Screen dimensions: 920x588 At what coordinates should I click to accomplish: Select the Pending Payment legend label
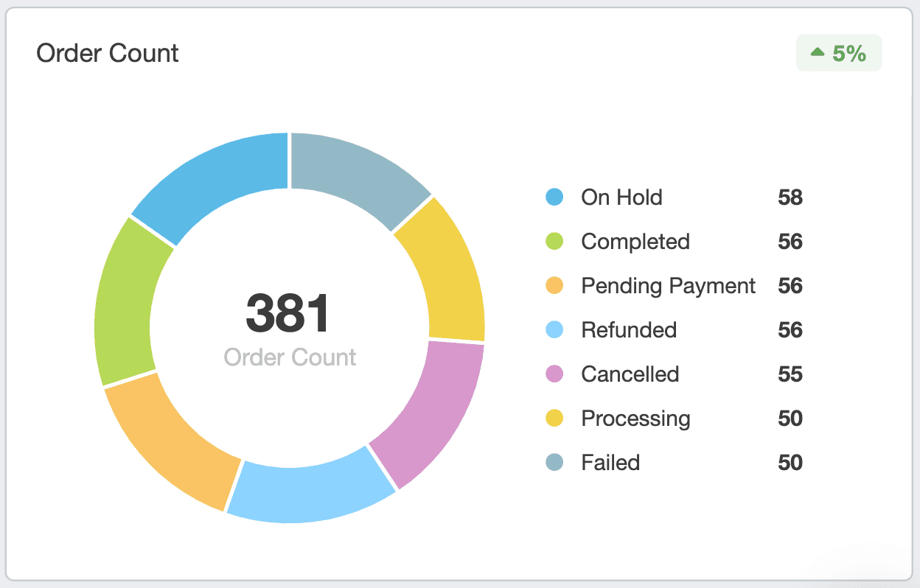[x=668, y=286]
